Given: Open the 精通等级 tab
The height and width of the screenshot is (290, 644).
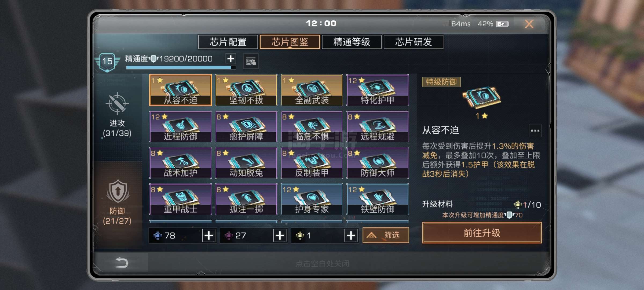Looking at the screenshot, I should click(352, 42).
